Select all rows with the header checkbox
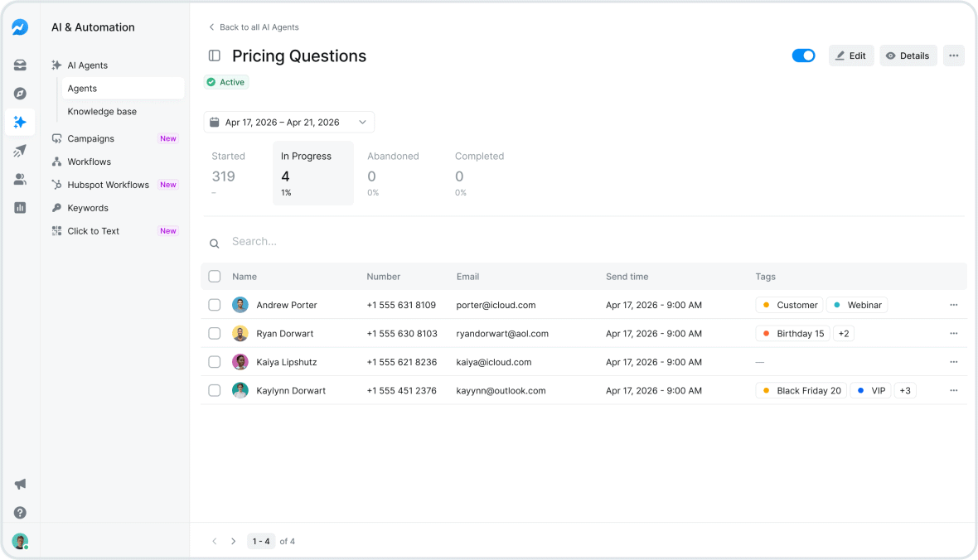978x560 pixels. pos(215,276)
